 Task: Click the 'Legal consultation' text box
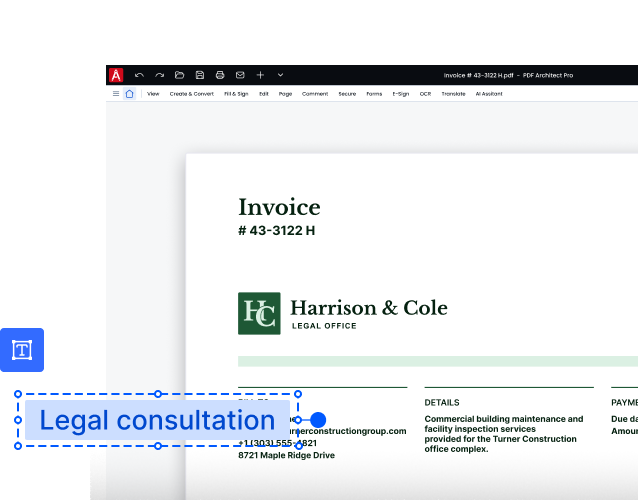point(157,420)
